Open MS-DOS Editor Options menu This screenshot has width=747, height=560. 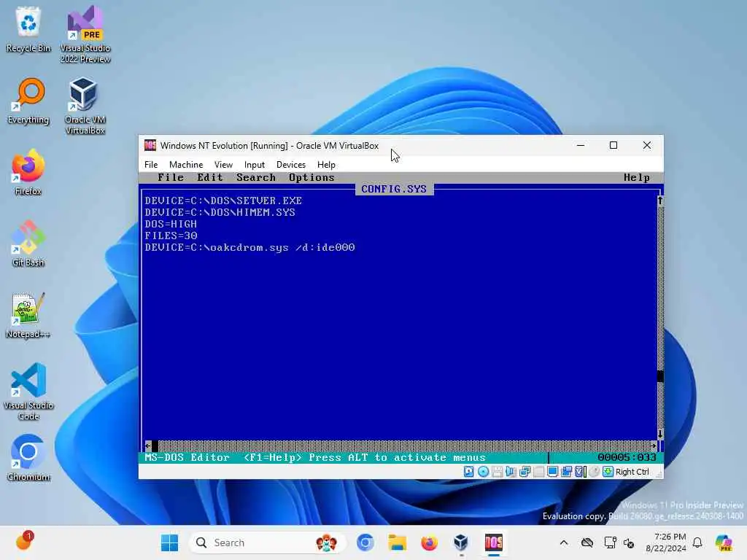pyautogui.click(x=311, y=177)
